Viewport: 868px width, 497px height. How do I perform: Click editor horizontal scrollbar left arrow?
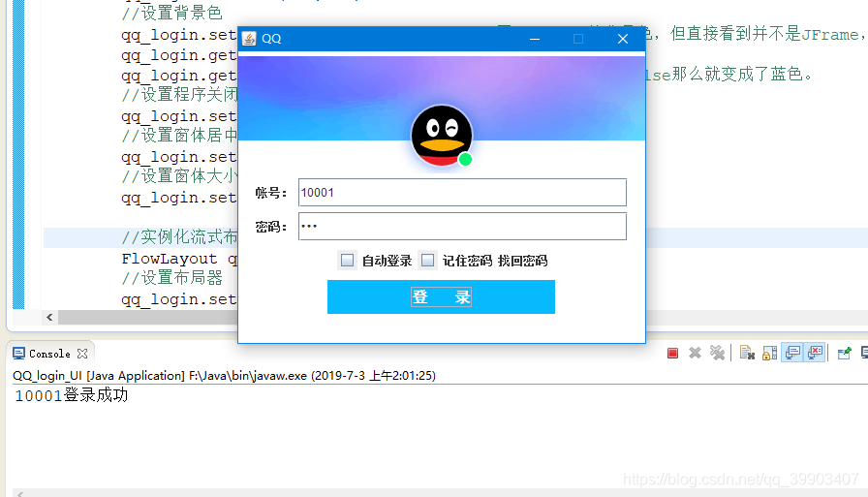click(x=49, y=317)
